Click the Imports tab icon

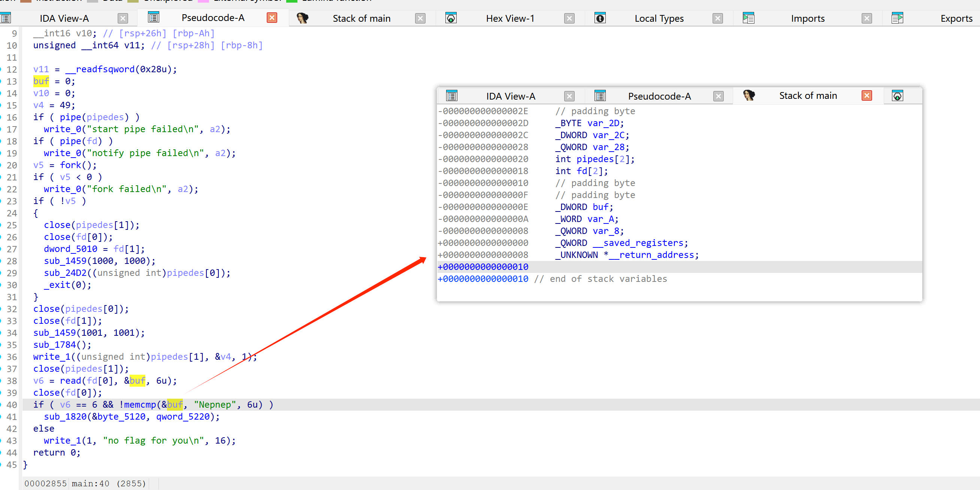749,18
